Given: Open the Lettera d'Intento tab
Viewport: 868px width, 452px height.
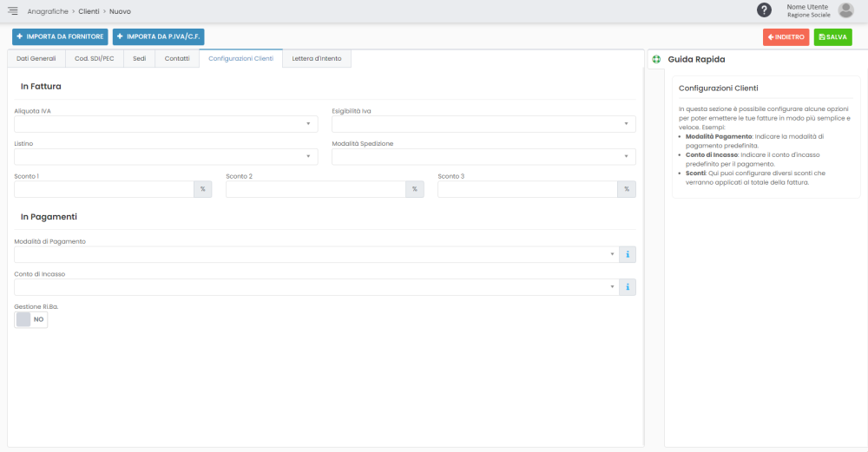Looking at the screenshot, I should pos(316,59).
